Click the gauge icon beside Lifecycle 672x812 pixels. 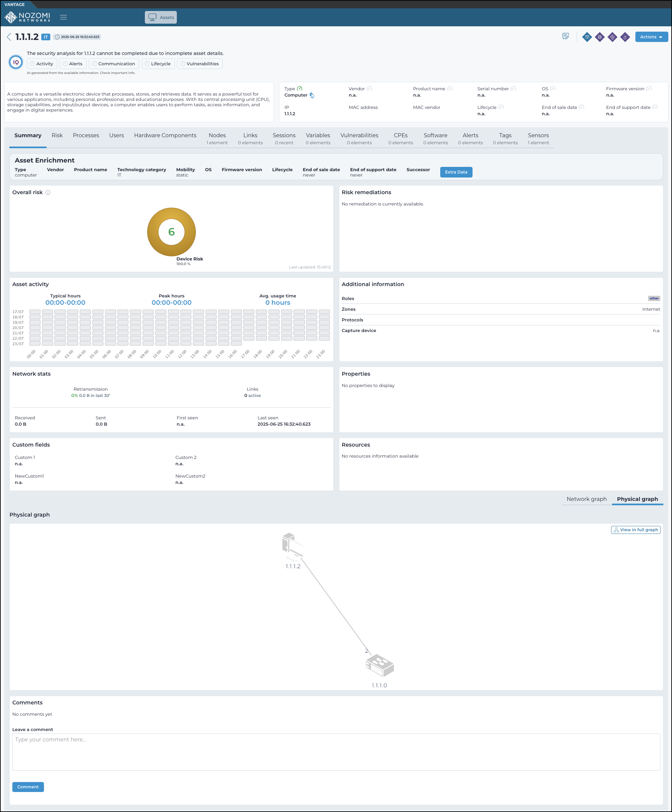coord(501,107)
